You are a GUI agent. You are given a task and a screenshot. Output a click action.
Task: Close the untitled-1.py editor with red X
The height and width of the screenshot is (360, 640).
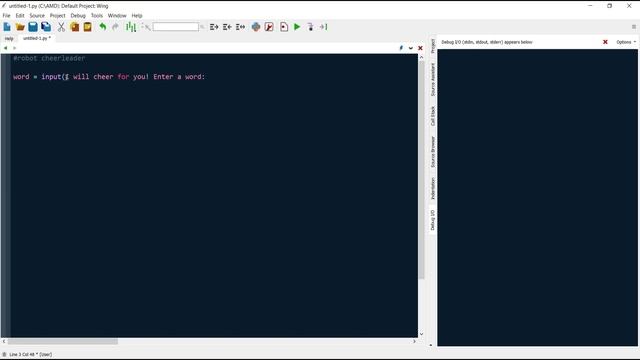pyautogui.click(x=420, y=48)
